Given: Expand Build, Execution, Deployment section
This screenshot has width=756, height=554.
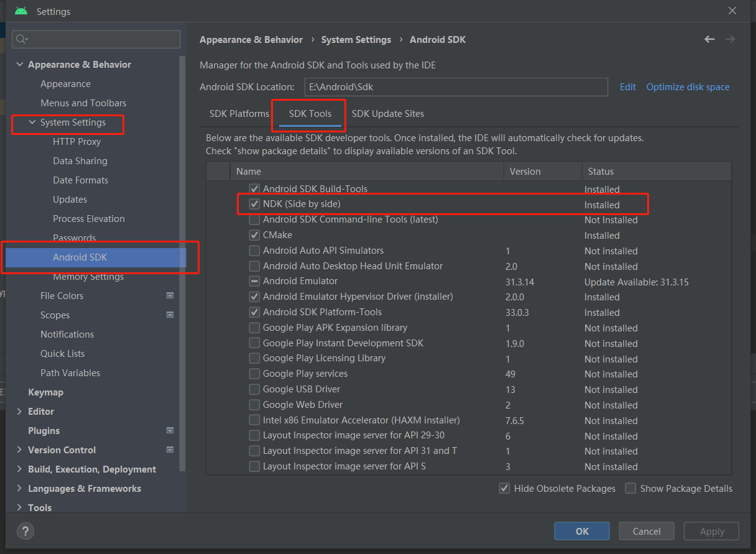Looking at the screenshot, I should (x=20, y=469).
